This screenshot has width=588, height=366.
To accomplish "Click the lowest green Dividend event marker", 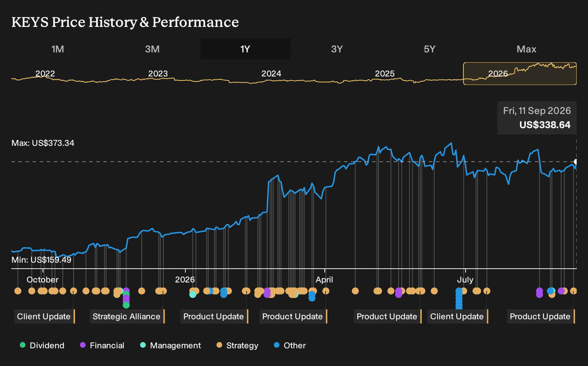I will [126, 305].
